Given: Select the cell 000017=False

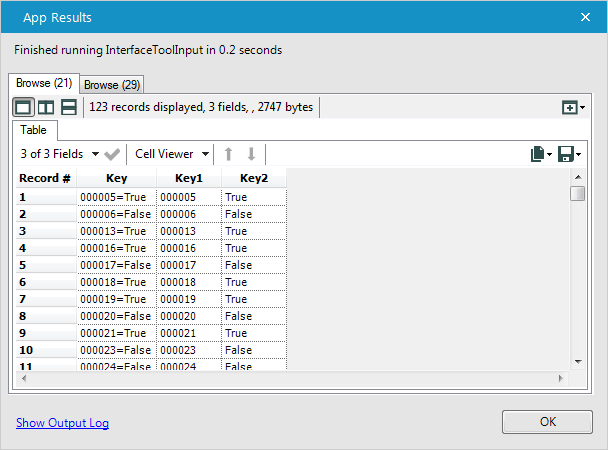Looking at the screenshot, I should pyautogui.click(x=116, y=265).
